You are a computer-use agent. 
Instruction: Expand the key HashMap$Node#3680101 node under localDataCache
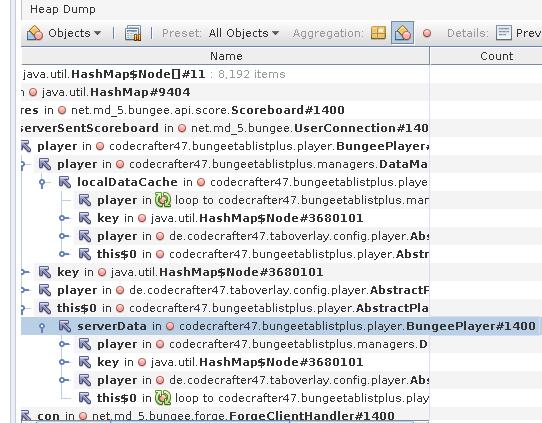63,218
